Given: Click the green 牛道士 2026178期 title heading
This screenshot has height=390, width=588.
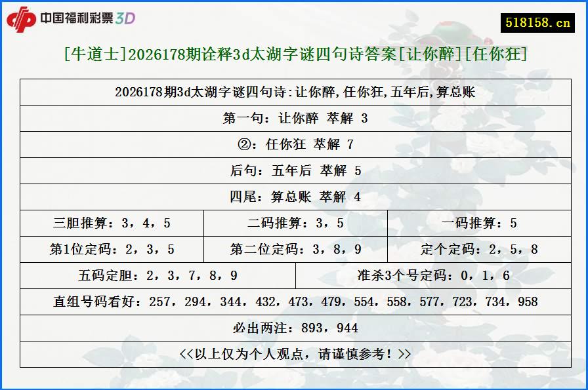Looking at the screenshot, I should (295, 54).
